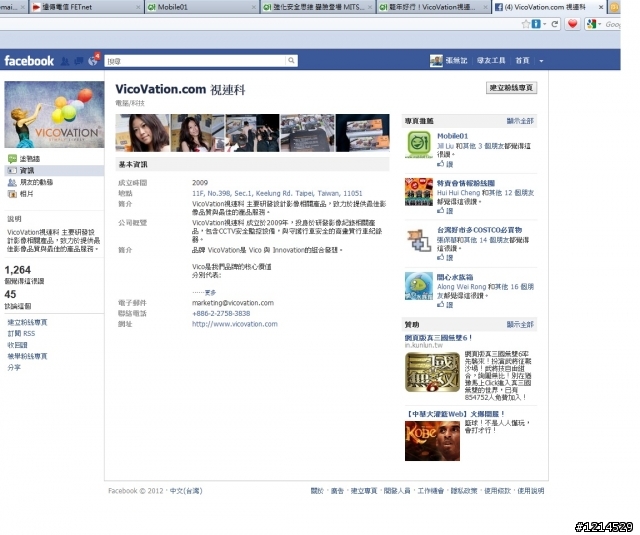Show all sponsored ads link
Image resolution: width=640 pixels, height=535 pixels.
520,324
